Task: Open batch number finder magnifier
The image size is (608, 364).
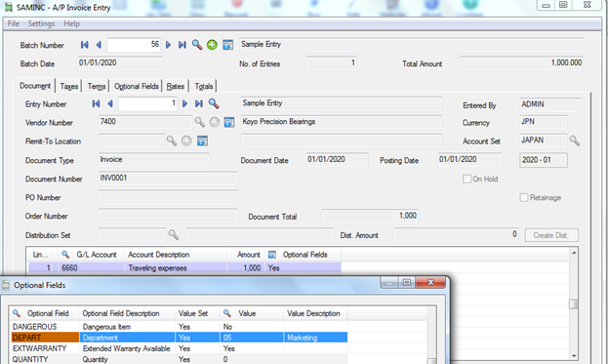Action: 197,45
